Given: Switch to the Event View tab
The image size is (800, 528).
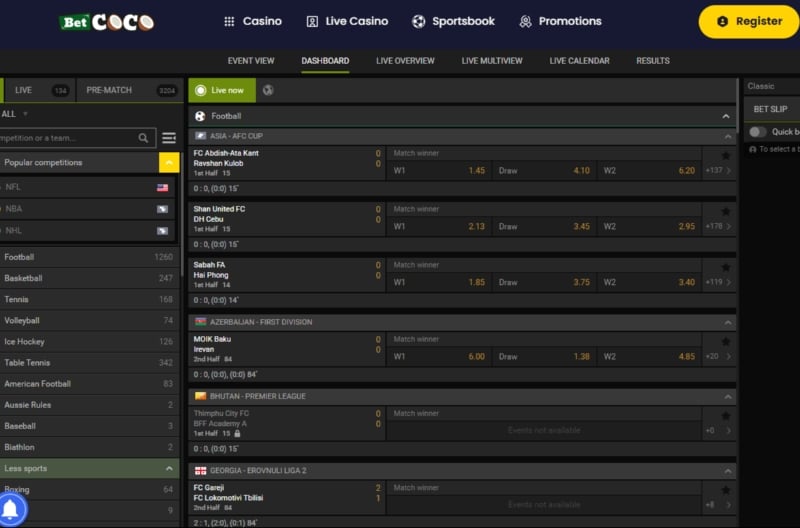Looking at the screenshot, I should point(251,61).
